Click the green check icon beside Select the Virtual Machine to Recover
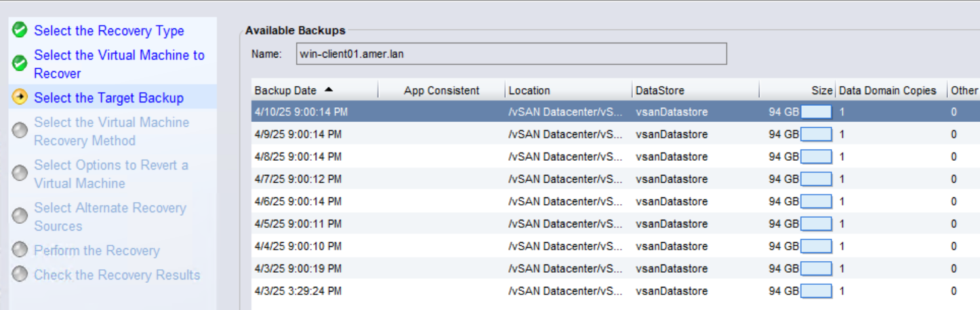The width and height of the screenshot is (980, 310). click(x=20, y=64)
